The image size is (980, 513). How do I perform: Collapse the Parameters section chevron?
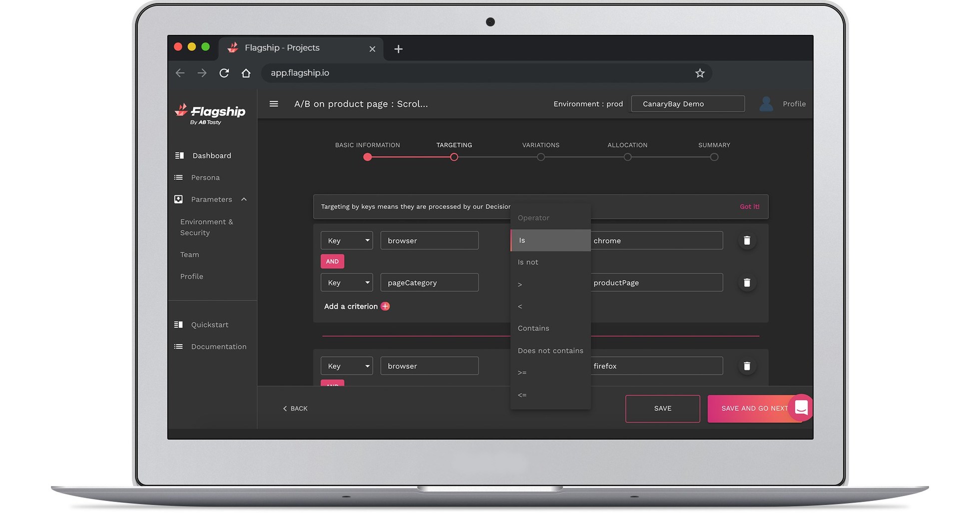click(x=244, y=199)
